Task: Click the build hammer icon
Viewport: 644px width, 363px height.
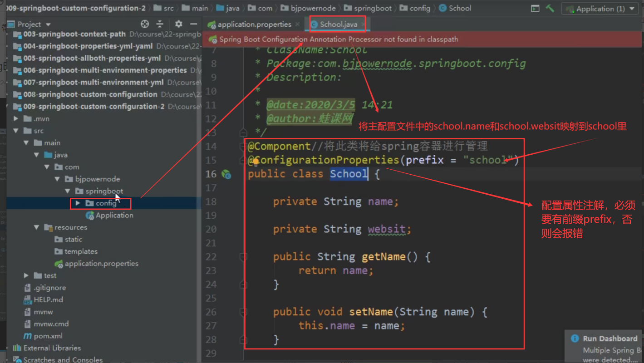Action: point(550,8)
